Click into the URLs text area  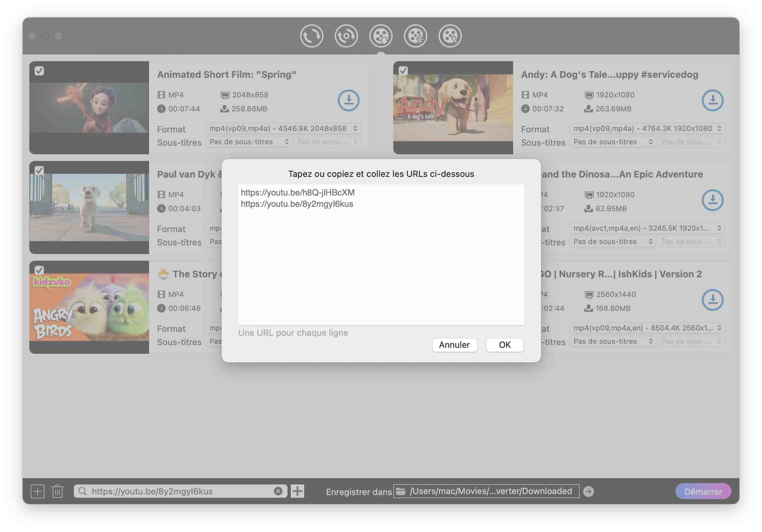coord(381,255)
